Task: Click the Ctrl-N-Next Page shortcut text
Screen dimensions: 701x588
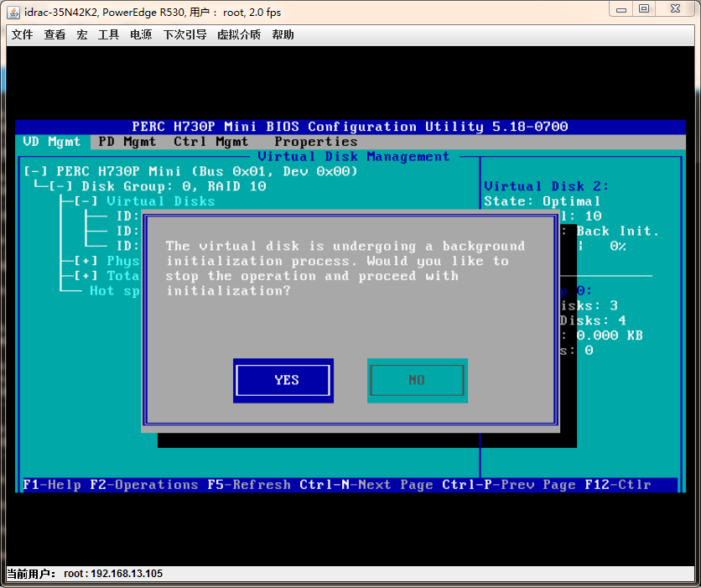Action: [x=366, y=485]
